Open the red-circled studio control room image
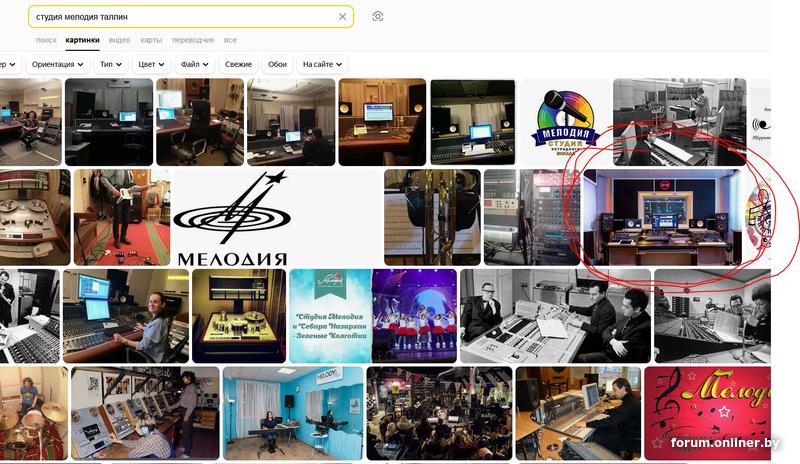The width and height of the screenshot is (800, 464). point(662,217)
